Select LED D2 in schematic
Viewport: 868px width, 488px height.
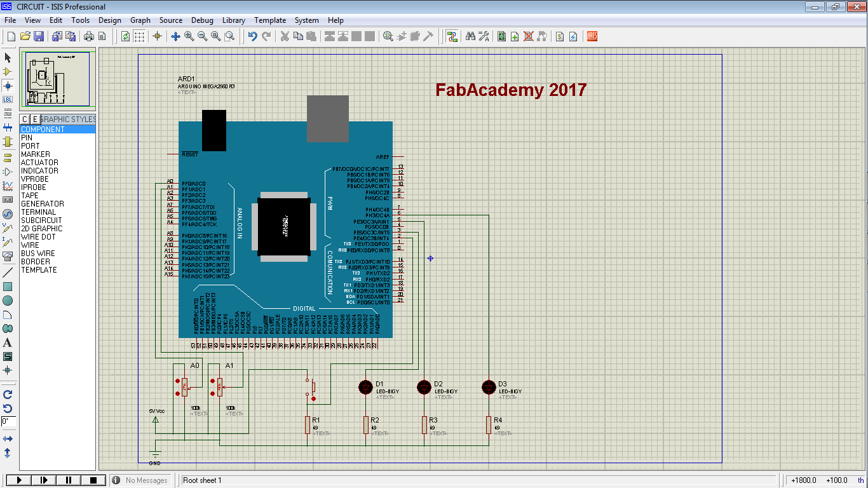[424, 386]
